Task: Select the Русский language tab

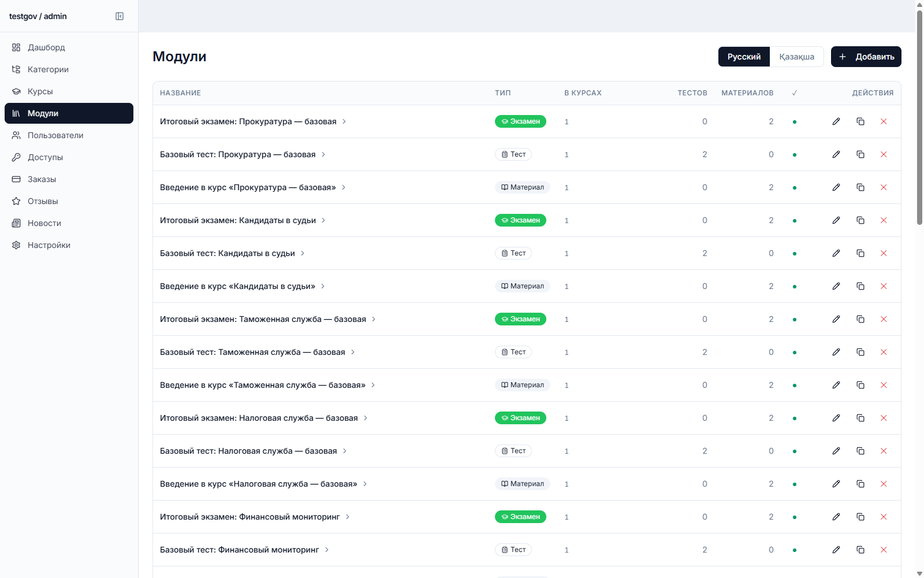Action: [x=744, y=57]
